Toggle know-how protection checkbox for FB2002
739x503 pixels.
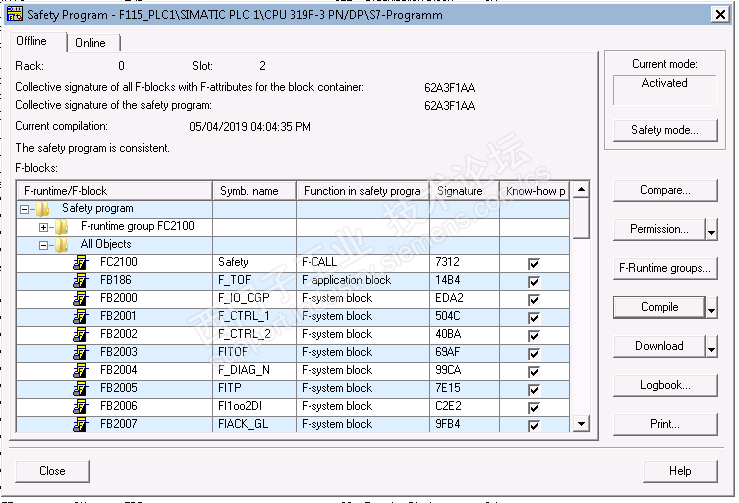pos(534,335)
